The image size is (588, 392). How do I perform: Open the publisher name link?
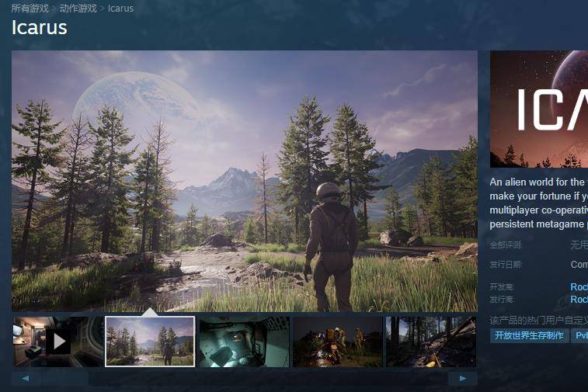point(579,300)
